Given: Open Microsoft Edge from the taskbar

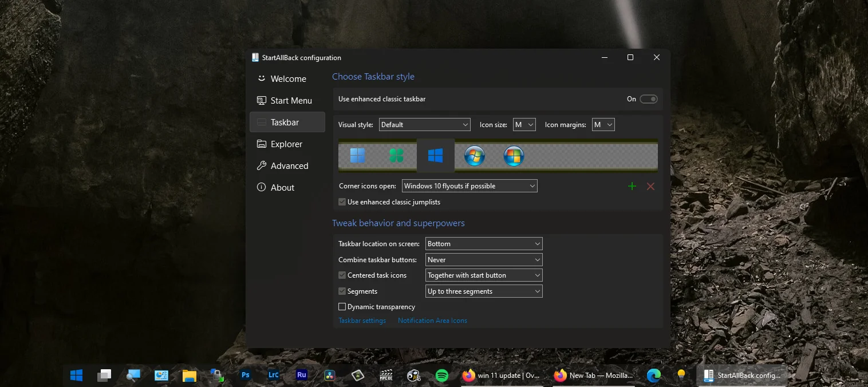Looking at the screenshot, I should (653, 376).
